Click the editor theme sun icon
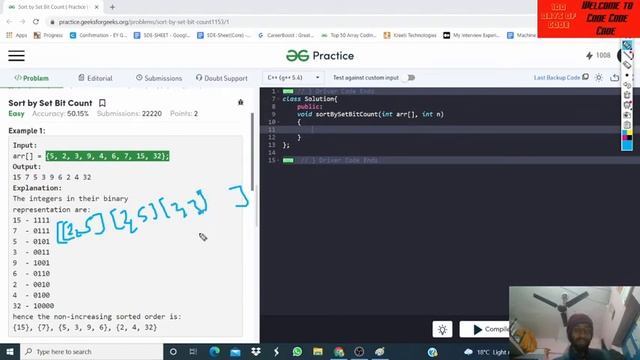The image size is (640, 360). click(x=599, y=78)
